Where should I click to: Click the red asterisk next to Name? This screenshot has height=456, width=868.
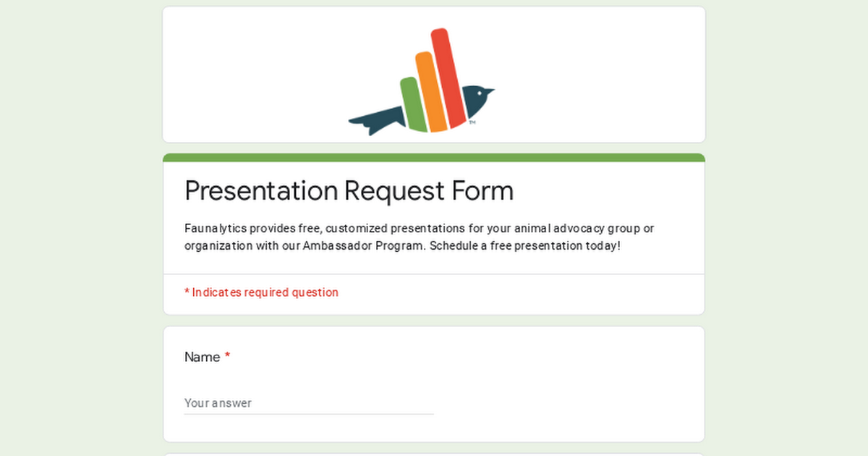click(x=227, y=357)
